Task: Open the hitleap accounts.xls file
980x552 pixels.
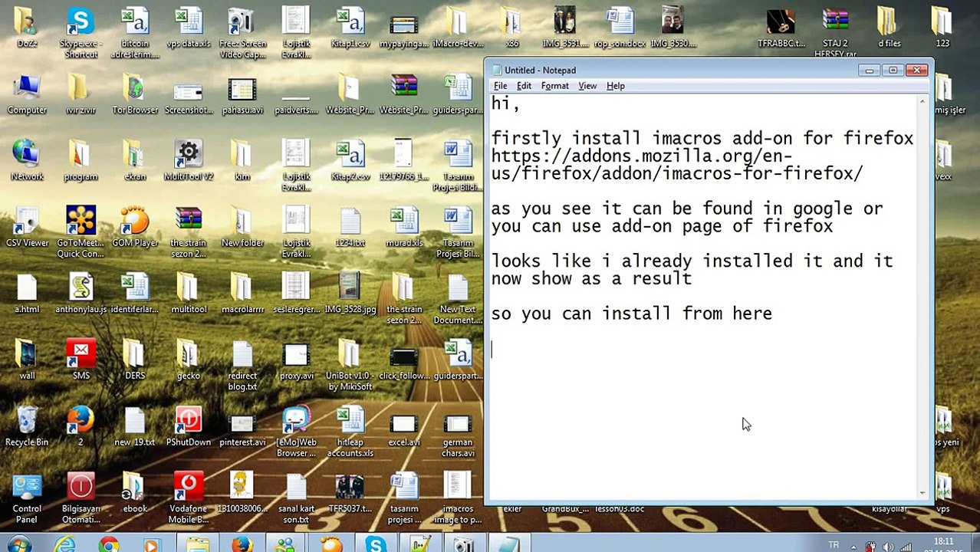Action: coord(350,432)
